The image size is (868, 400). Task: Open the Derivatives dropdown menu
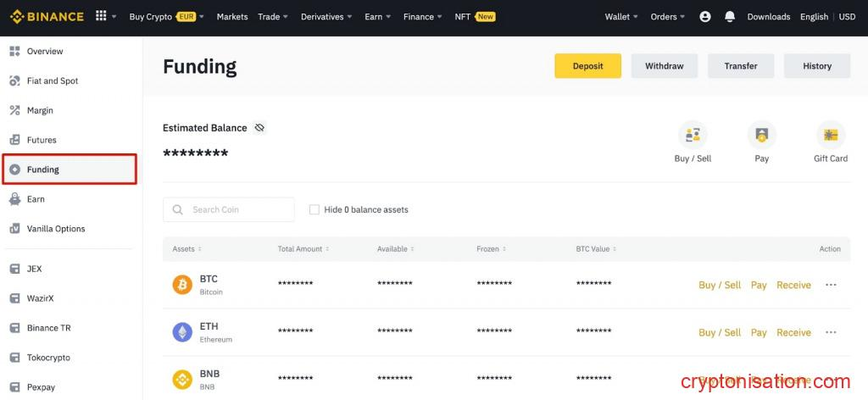point(326,16)
